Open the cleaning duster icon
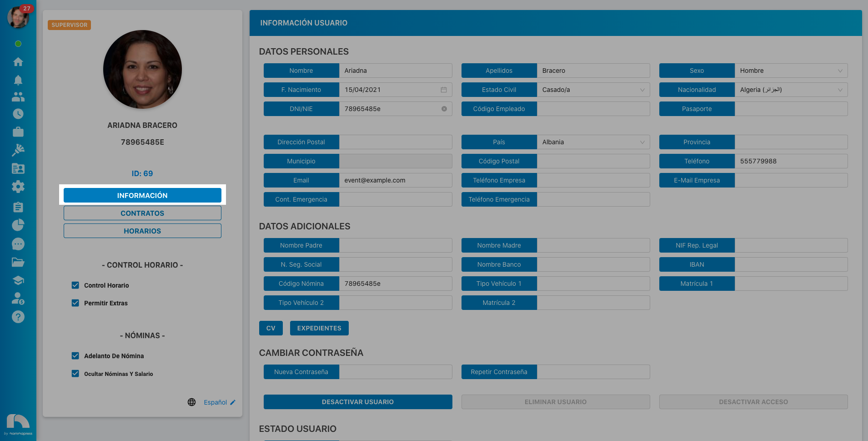This screenshot has width=868, height=441. click(x=18, y=150)
